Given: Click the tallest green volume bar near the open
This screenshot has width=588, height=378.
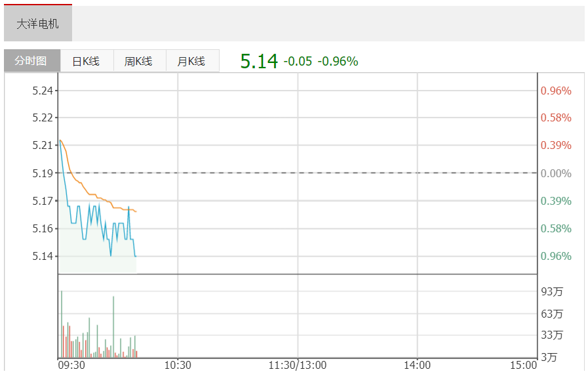Looking at the screenshot, I should point(62,324).
